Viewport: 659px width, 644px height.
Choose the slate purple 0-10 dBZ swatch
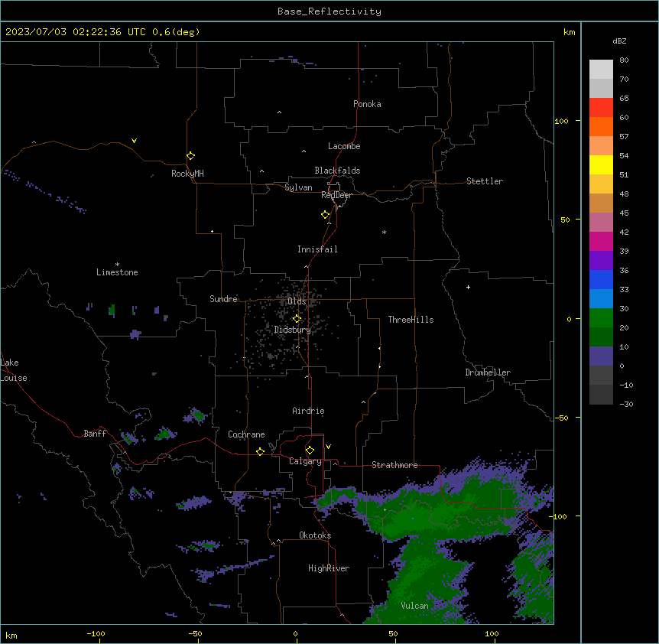601,356
